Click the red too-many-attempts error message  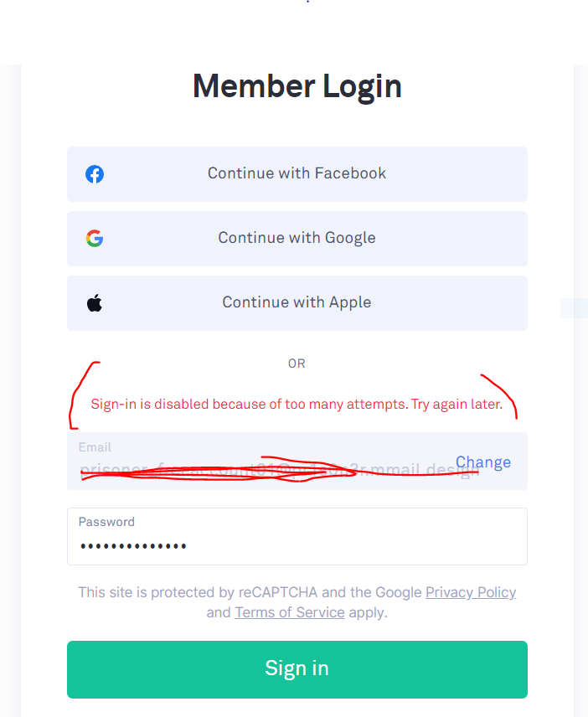(297, 405)
